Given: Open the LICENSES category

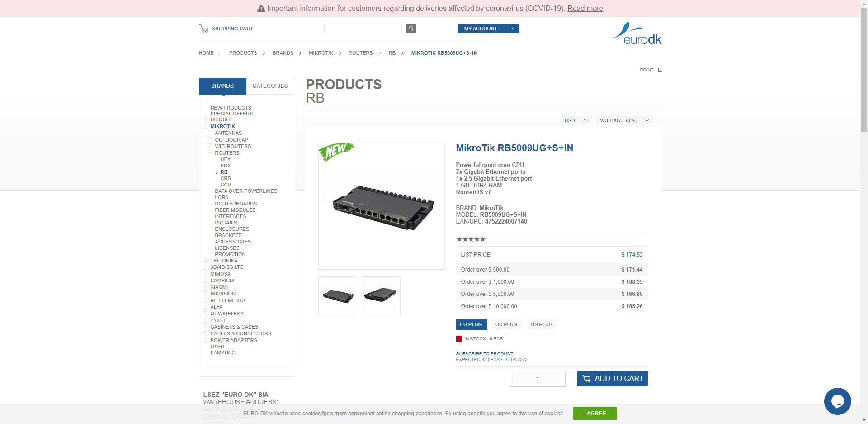Looking at the screenshot, I should (227, 248).
